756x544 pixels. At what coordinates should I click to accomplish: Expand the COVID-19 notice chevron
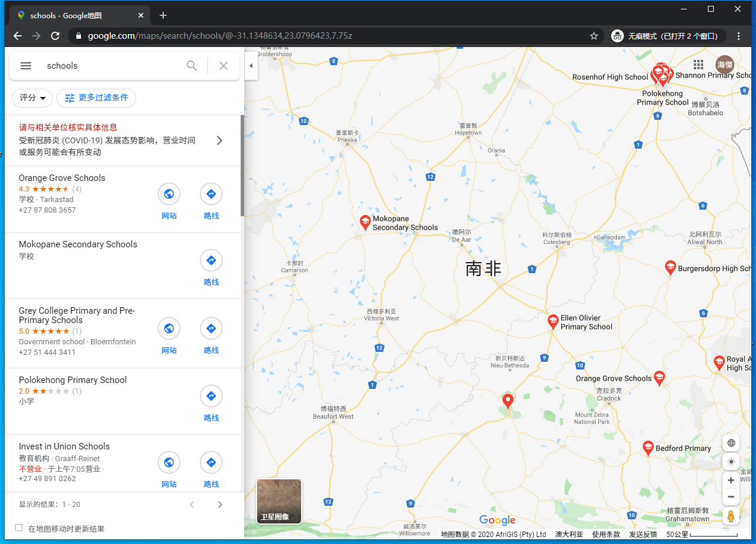pyautogui.click(x=220, y=140)
